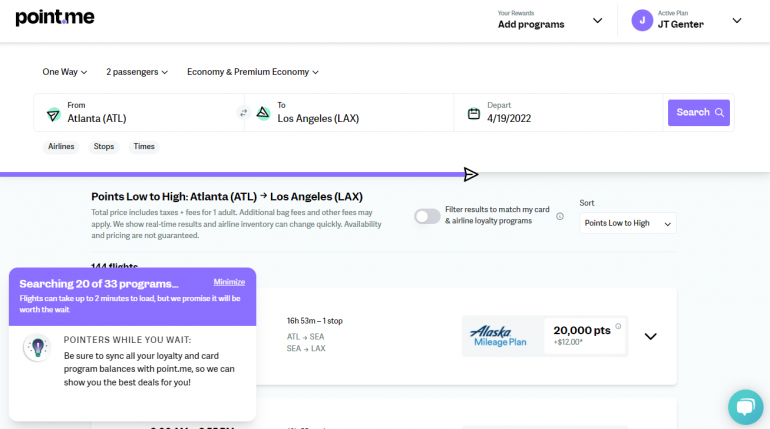Click info icon beside filter results text
770x429 pixels.
click(x=560, y=216)
